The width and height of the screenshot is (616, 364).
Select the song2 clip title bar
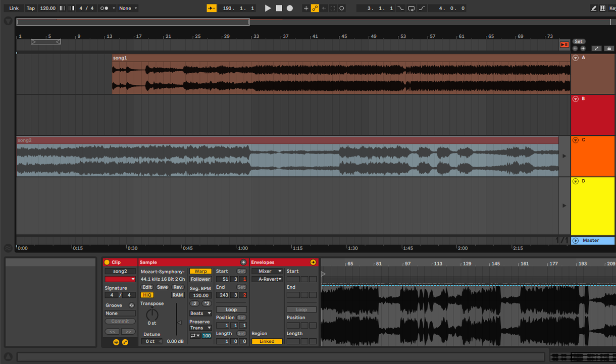point(287,140)
